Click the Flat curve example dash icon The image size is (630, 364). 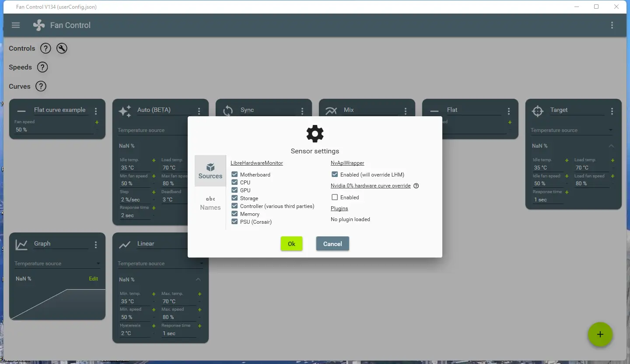(21, 111)
